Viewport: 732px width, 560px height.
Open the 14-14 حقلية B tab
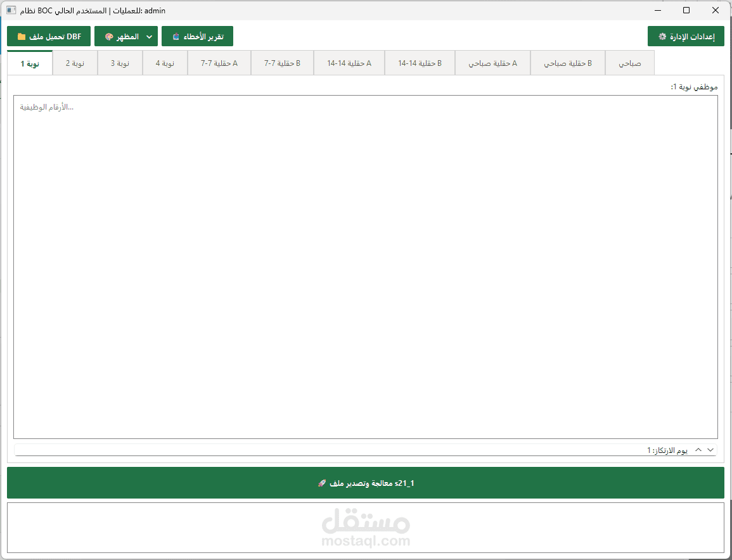(x=420, y=63)
